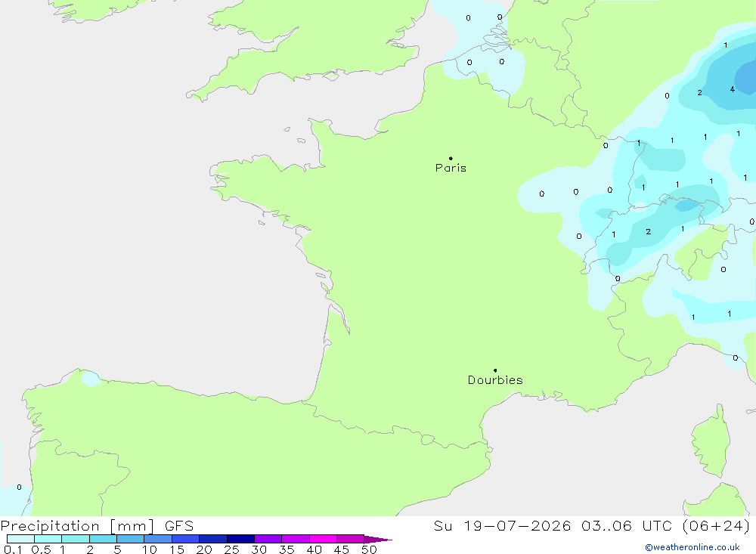
Task: Click the 15 mm legend swatch
Action: 186,539
